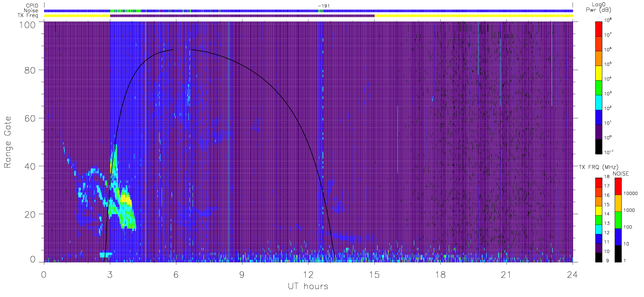Click the 10⁵ label on Lag0 Pwr colorbar
The width and height of the screenshot is (644, 297).
(x=608, y=64)
